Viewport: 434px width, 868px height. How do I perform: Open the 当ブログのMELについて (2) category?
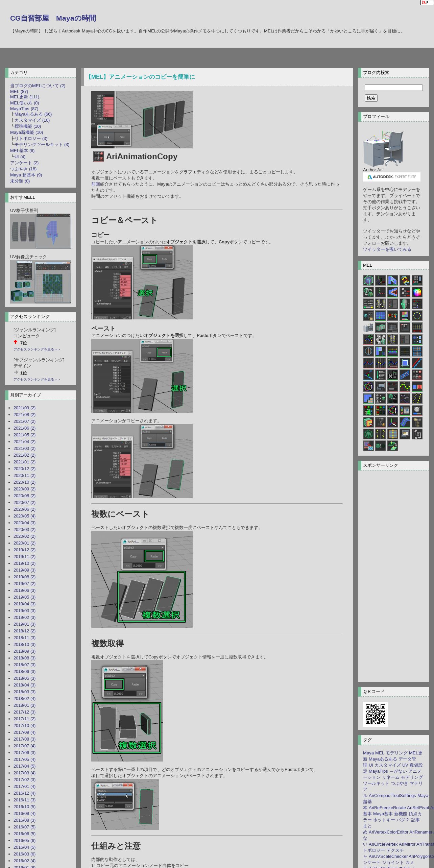point(38,86)
